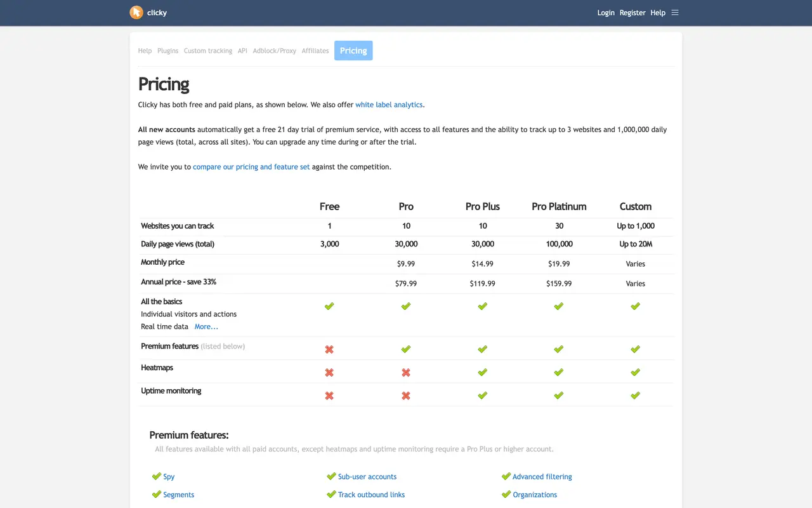The height and width of the screenshot is (508, 812).
Task: Click red X for Free Premium features
Action: click(329, 349)
